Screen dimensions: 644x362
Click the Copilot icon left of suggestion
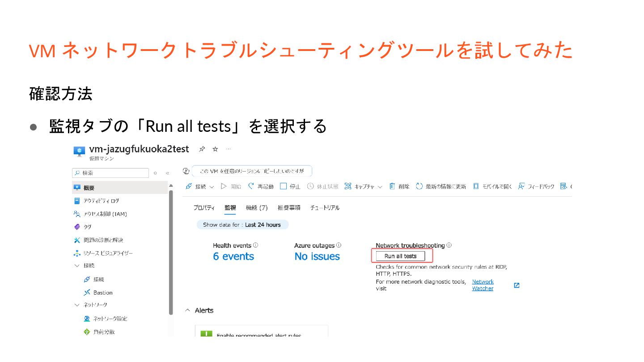[x=186, y=171]
